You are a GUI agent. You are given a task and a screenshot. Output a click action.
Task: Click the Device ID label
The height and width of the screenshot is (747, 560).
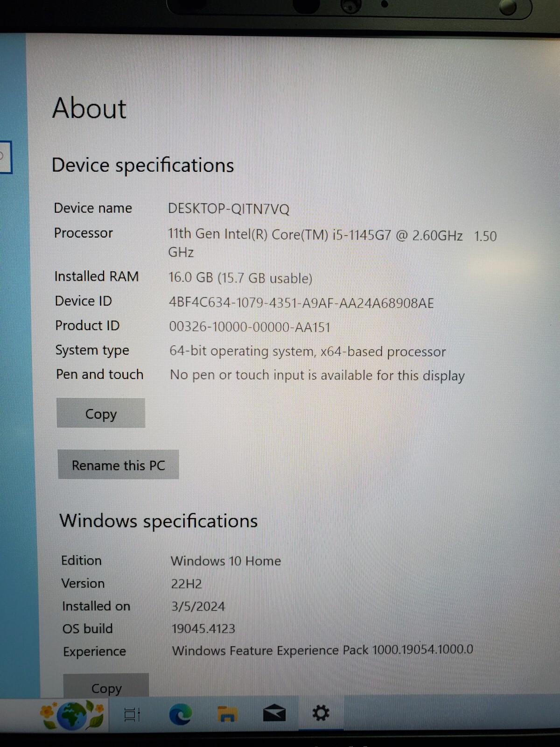point(84,301)
